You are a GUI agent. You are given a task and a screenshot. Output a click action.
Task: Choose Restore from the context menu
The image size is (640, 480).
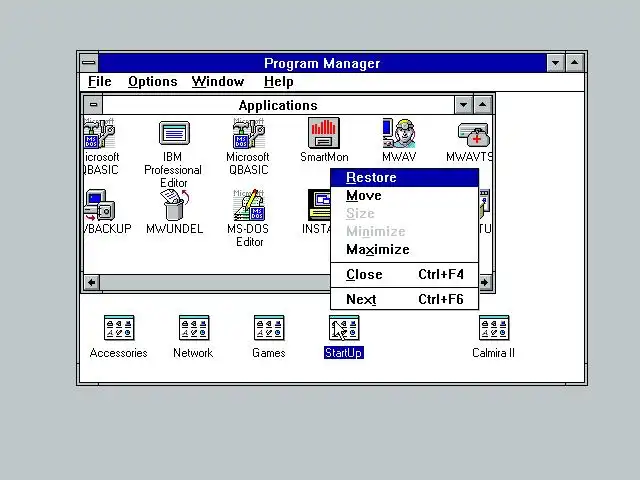pos(404,178)
